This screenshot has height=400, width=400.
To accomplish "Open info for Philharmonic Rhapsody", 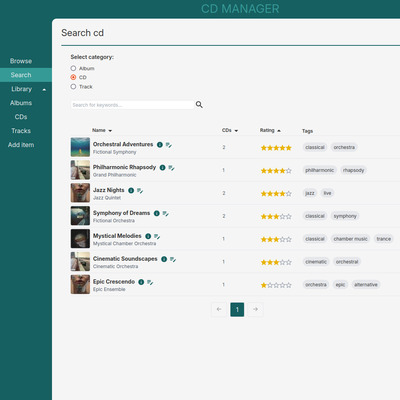I will [x=162, y=168].
